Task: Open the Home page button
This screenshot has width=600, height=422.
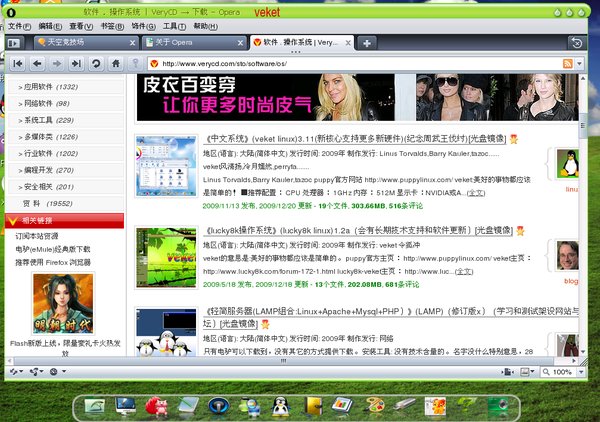Action: tap(116, 64)
